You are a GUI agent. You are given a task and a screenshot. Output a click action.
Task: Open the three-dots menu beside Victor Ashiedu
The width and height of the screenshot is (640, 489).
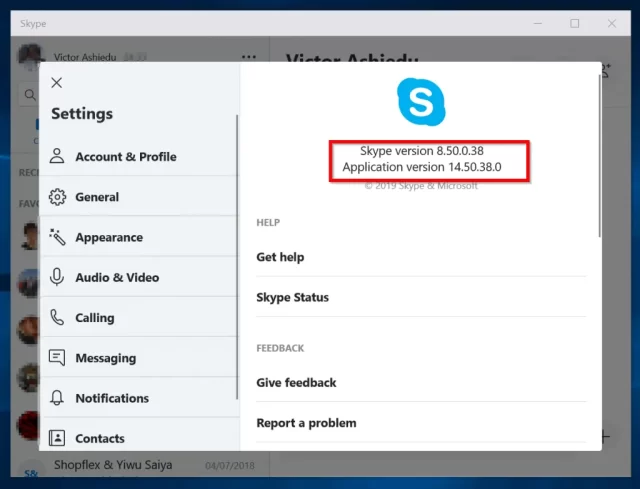(x=249, y=57)
